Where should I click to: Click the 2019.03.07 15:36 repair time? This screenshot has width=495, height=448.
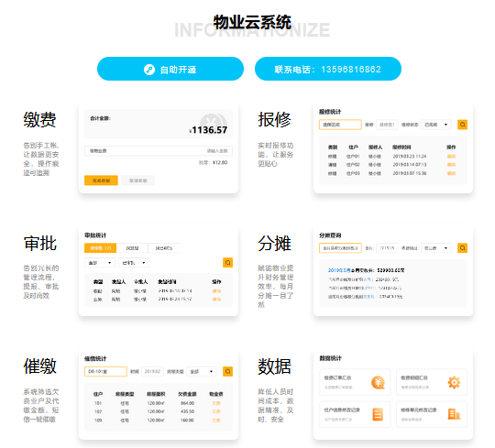(x=410, y=173)
